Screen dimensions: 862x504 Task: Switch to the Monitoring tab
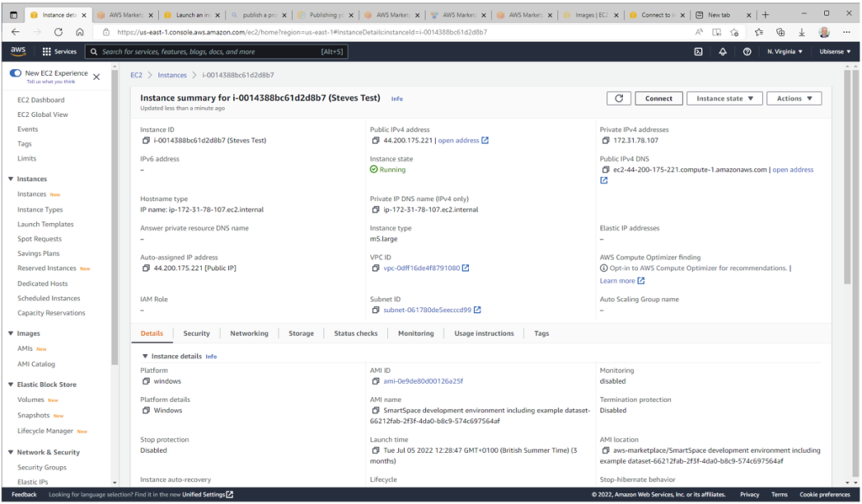[x=416, y=334]
